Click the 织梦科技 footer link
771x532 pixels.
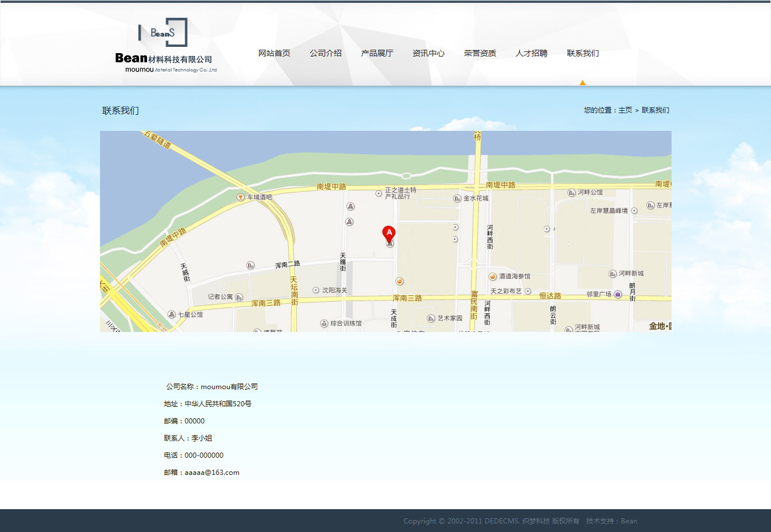(536, 521)
